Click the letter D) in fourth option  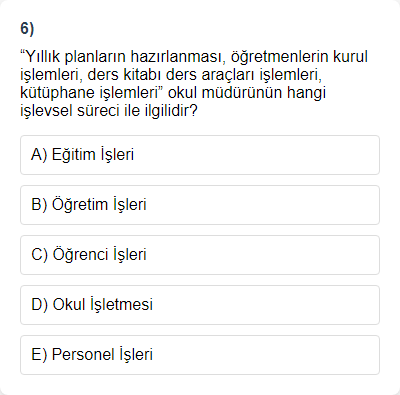point(39,305)
